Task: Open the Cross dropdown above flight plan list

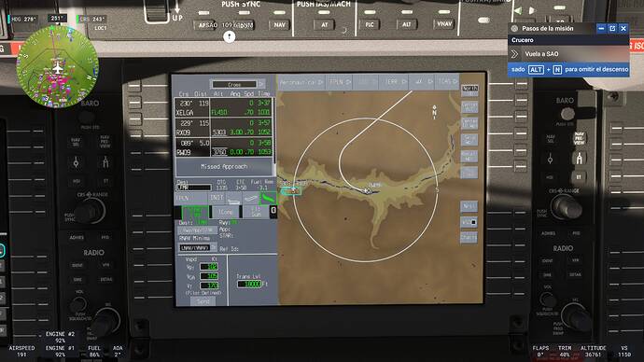Action: click(x=238, y=84)
